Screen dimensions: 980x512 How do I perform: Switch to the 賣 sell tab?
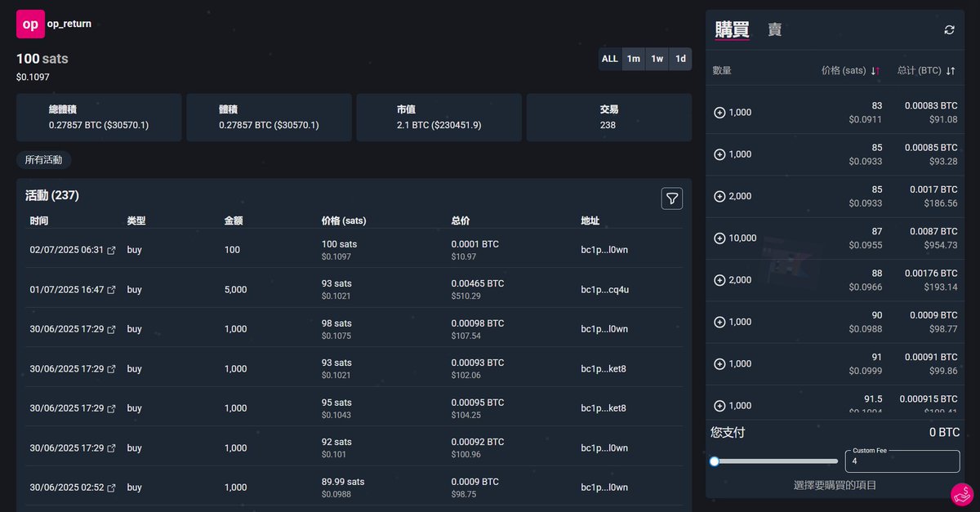(774, 29)
